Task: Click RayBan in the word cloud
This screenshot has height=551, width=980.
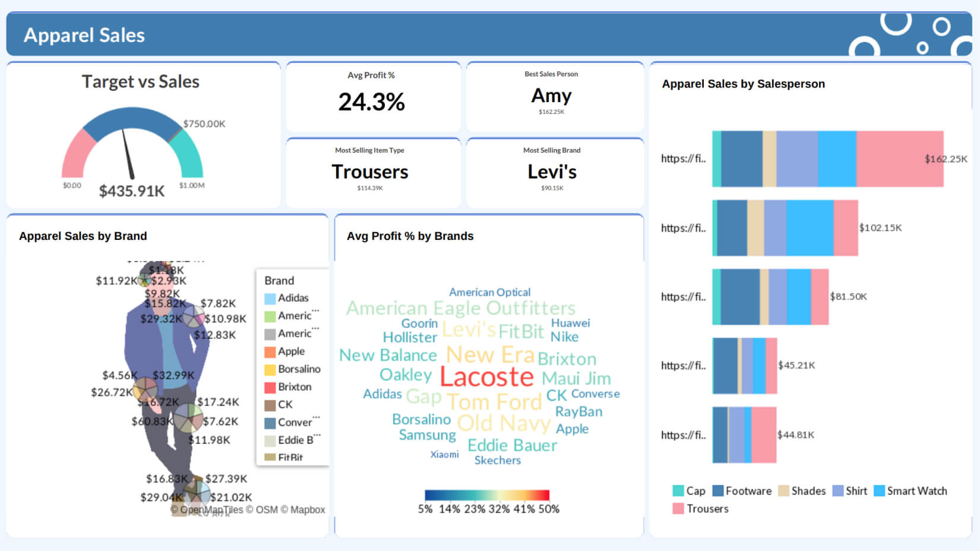Action: (x=578, y=411)
